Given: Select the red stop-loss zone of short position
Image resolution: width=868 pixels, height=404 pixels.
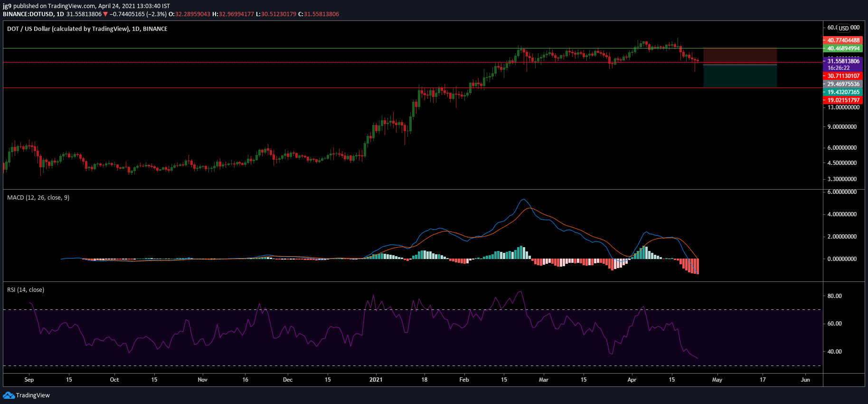Looking at the screenshot, I should [740, 56].
